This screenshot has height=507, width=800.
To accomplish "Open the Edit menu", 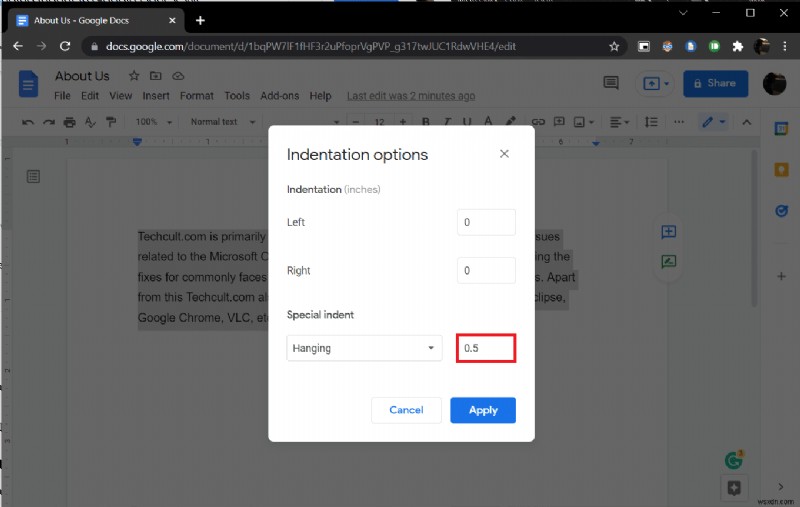I will 90,96.
